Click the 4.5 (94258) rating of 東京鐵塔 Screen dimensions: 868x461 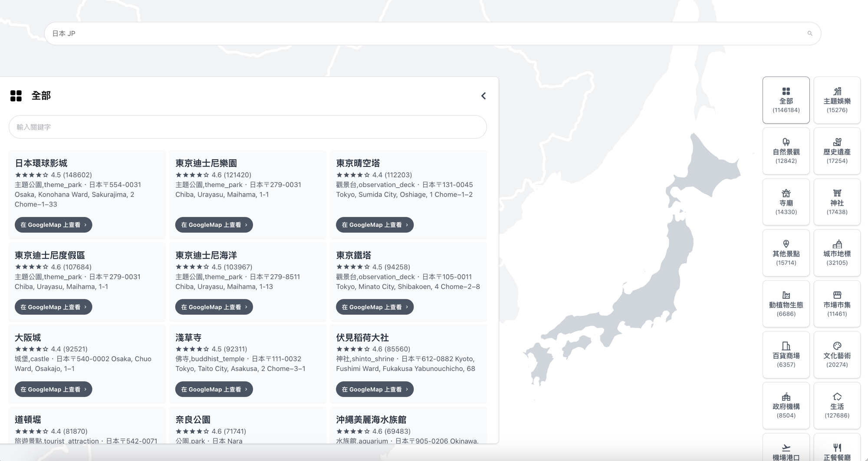click(x=391, y=267)
